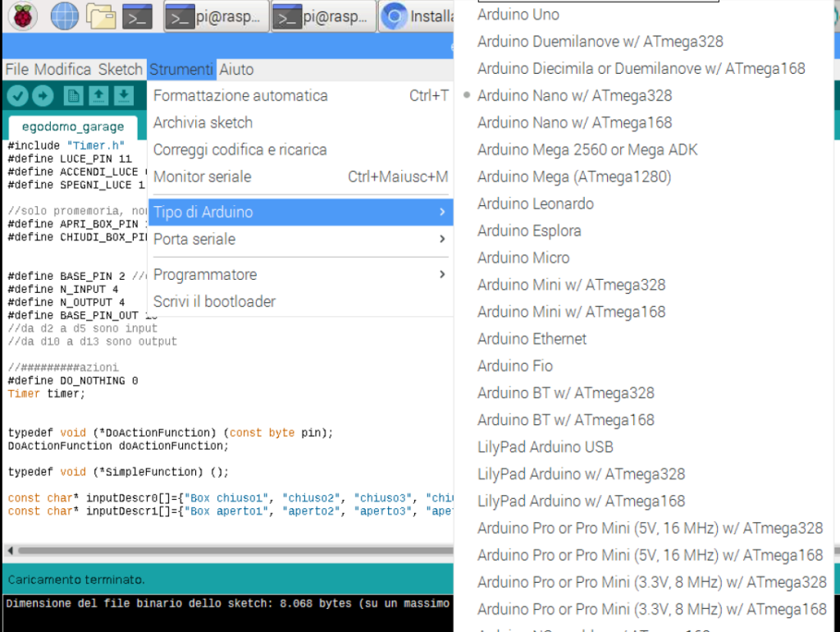Viewport: 840px width, 632px height.
Task: Select Arduino Nano w/ ATmega328
Action: point(644,96)
